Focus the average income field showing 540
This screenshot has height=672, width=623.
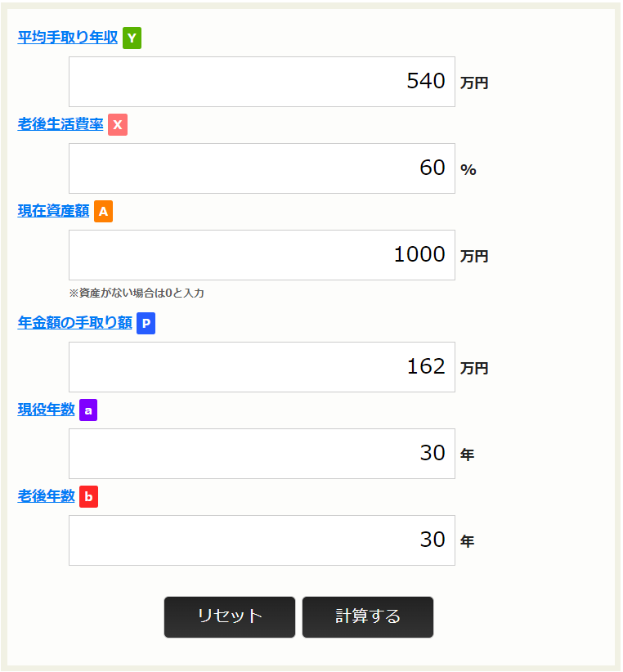pyautogui.click(x=262, y=82)
